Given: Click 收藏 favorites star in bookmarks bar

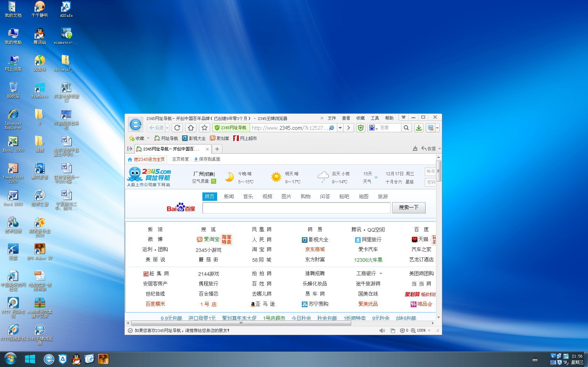Looking at the screenshot, I should click(137, 139).
